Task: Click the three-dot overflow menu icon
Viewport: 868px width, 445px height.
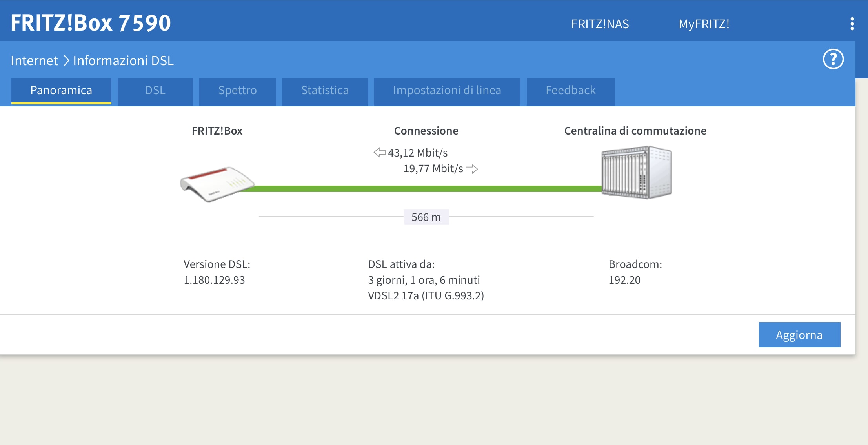Action: click(x=852, y=24)
